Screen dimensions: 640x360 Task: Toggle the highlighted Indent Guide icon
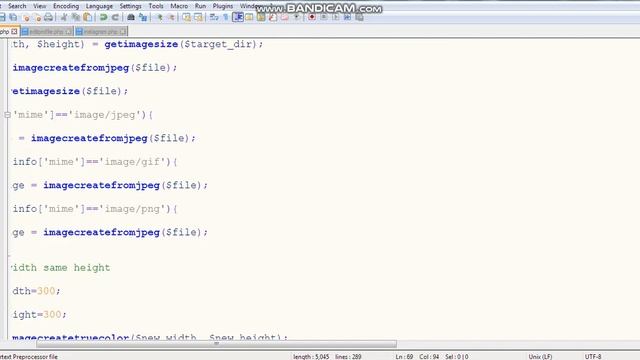(x=238, y=17)
